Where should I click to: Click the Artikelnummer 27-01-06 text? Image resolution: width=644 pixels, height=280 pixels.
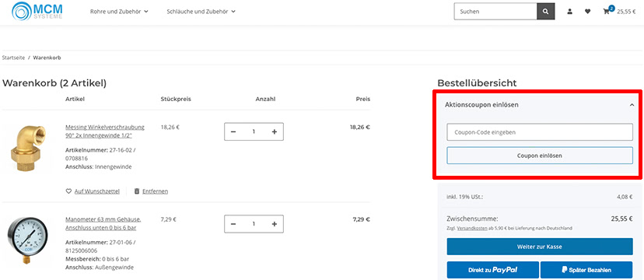click(x=100, y=247)
